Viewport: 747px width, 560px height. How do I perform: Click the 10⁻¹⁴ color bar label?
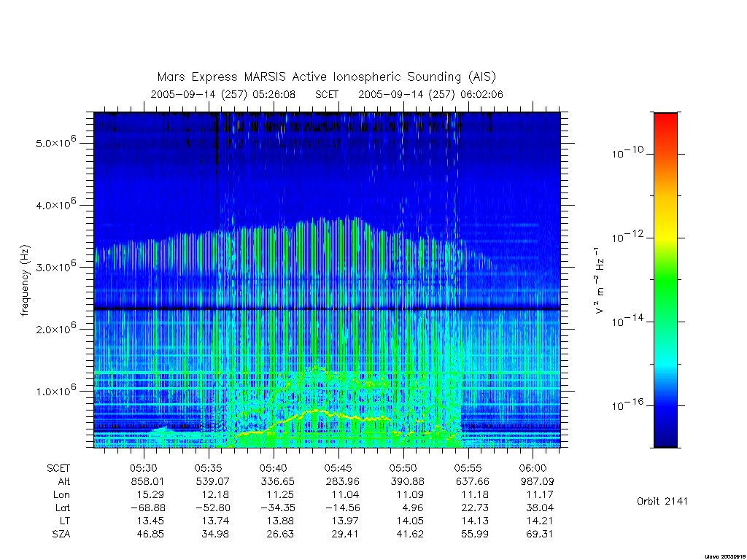click(627, 321)
